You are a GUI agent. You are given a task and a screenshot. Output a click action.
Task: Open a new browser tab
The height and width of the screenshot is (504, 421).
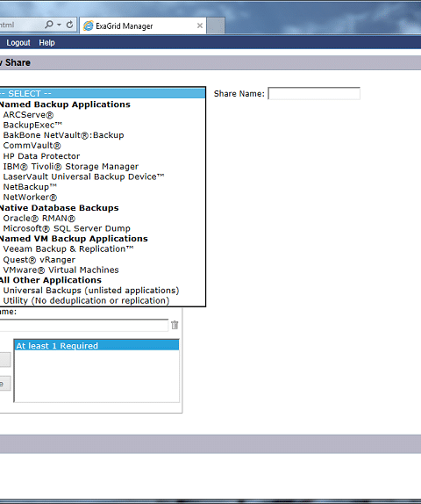216,25
